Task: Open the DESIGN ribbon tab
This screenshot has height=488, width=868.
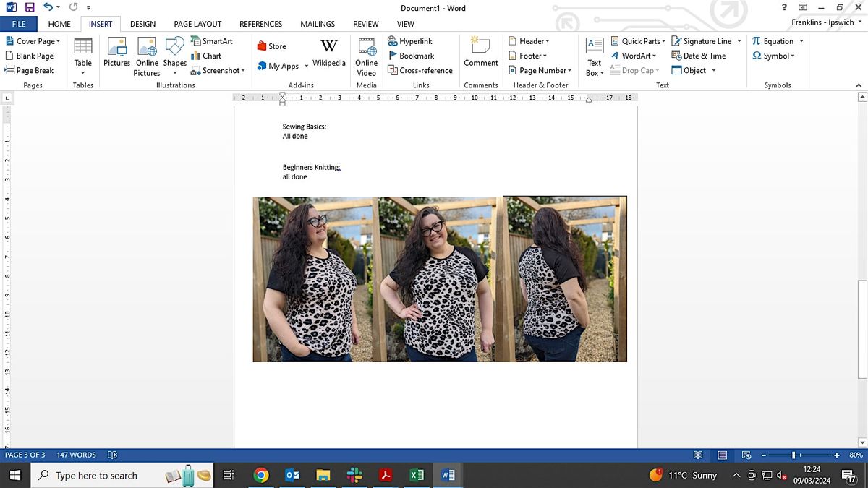Action: coord(142,24)
